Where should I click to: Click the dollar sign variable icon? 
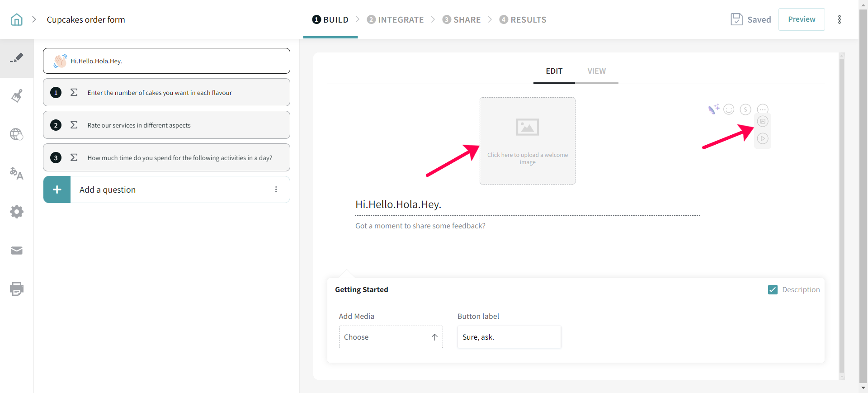click(x=745, y=109)
